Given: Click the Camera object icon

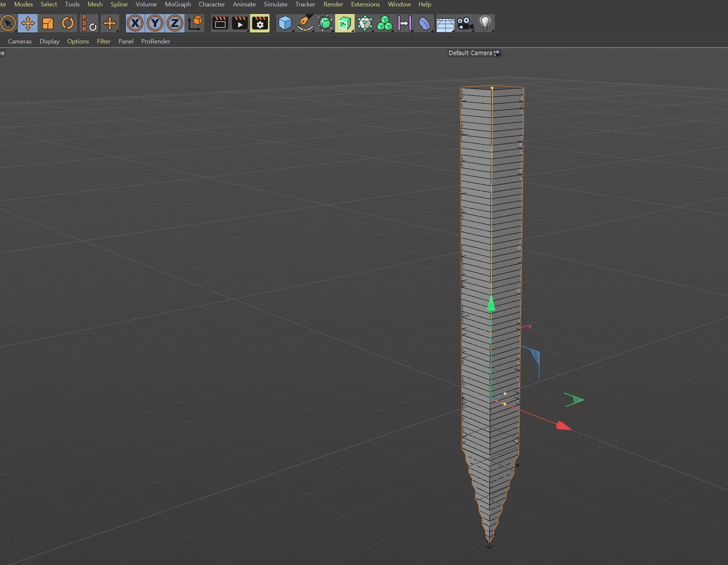Looking at the screenshot, I should pyautogui.click(x=465, y=24).
